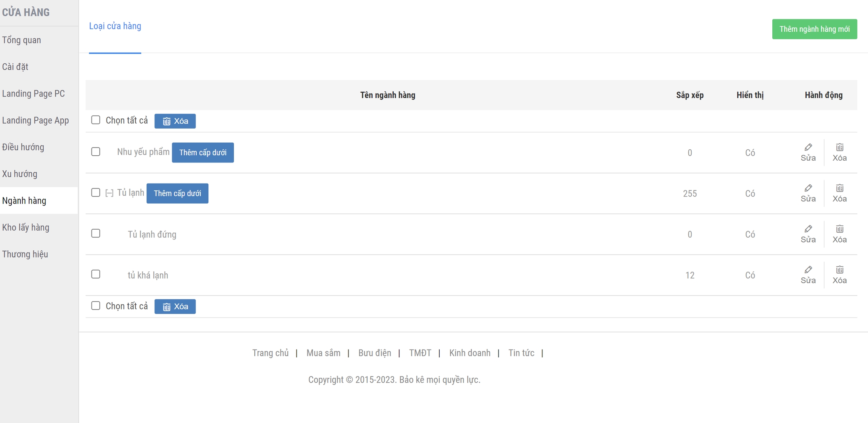Select the Nhu yếu phẩm row checkbox
Screen dimensions: 868x423
(x=96, y=152)
